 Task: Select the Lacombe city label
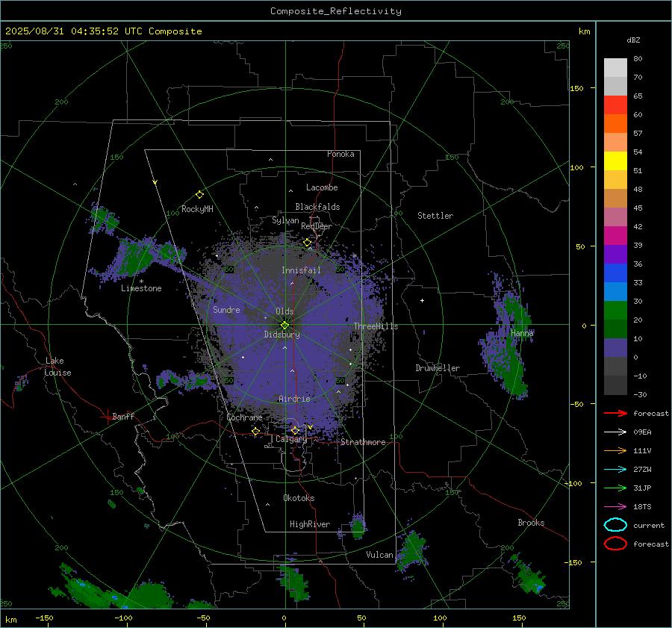pyautogui.click(x=322, y=187)
